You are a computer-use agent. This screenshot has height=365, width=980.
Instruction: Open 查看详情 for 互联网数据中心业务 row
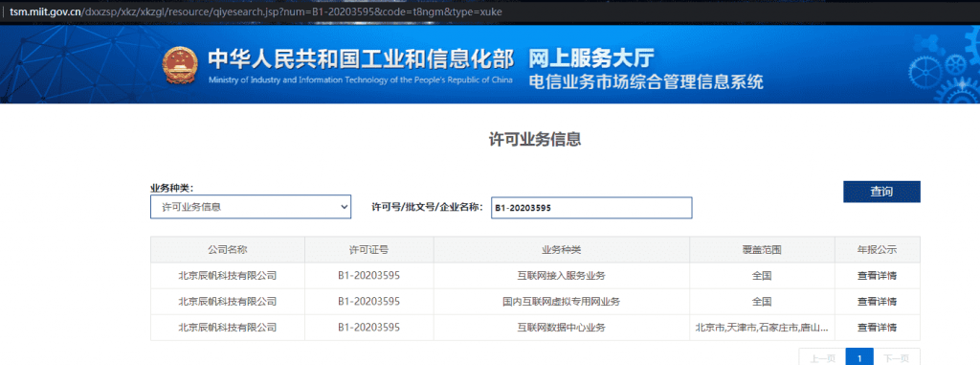[877, 328]
